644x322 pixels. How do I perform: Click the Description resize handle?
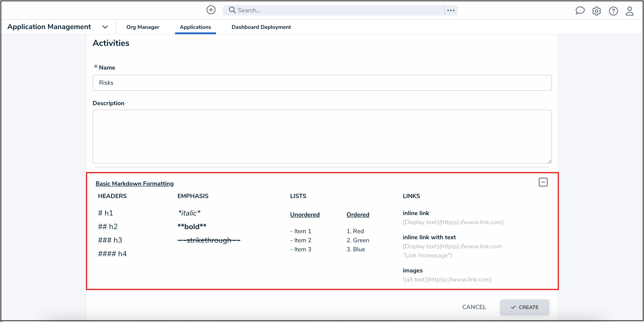549,161
